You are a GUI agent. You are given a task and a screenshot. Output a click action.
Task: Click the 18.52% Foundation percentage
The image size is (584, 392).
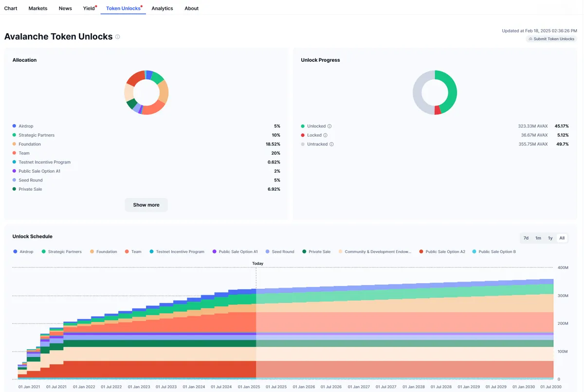click(x=273, y=144)
